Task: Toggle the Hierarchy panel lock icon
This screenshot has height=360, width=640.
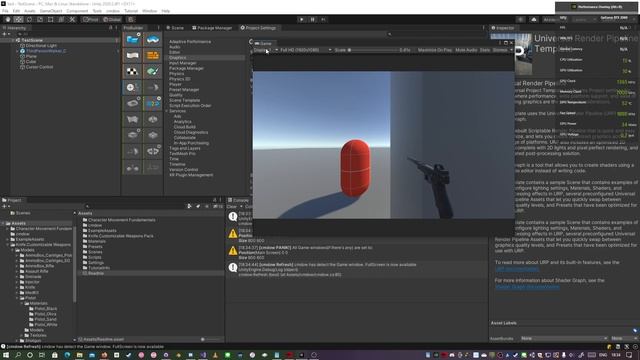Action: (110, 28)
